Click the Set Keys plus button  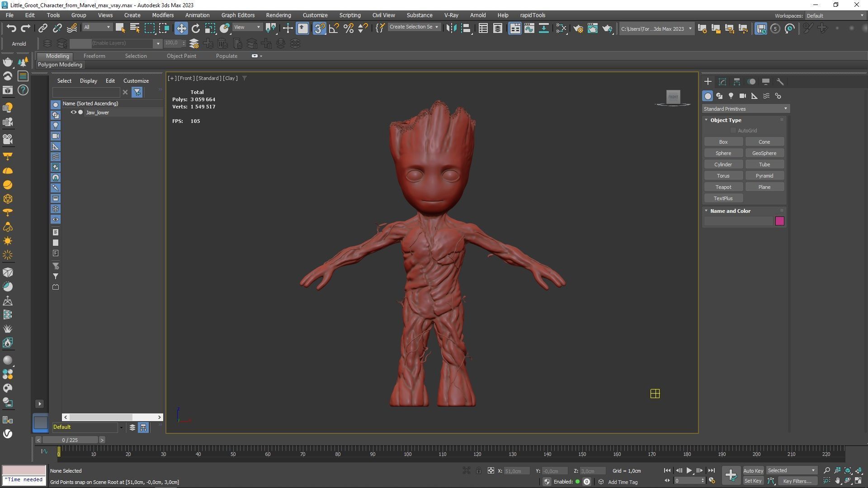pos(731,475)
